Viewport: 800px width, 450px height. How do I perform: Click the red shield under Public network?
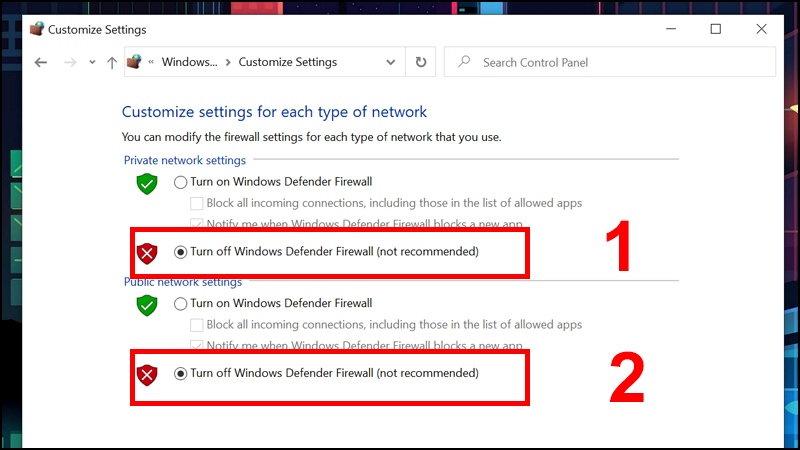point(147,375)
